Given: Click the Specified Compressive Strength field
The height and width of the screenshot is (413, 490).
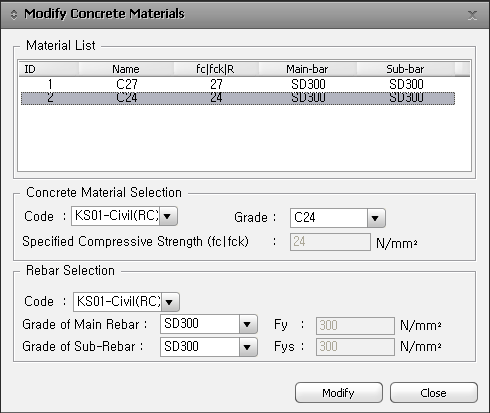Looking at the screenshot, I should pyautogui.click(x=330, y=242).
